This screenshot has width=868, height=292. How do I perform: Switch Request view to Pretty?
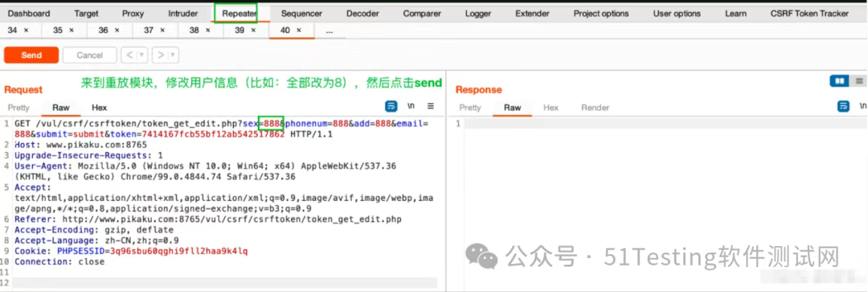pyautogui.click(x=18, y=108)
